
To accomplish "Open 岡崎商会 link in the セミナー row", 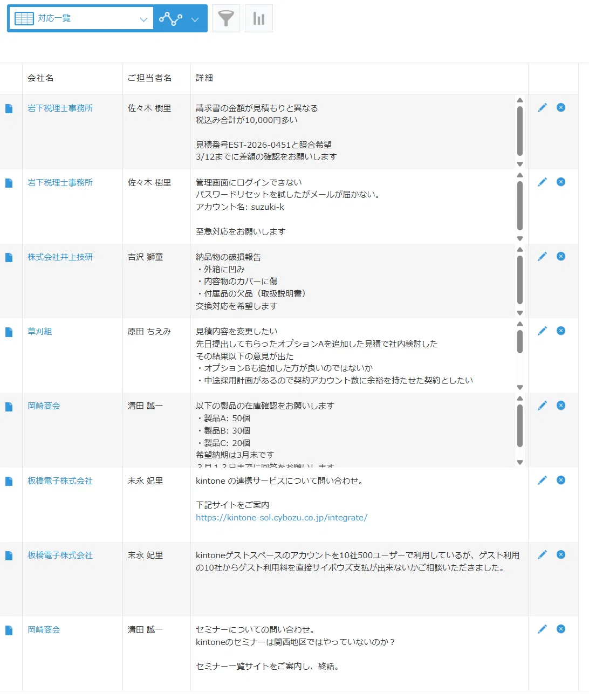I will pos(44,630).
